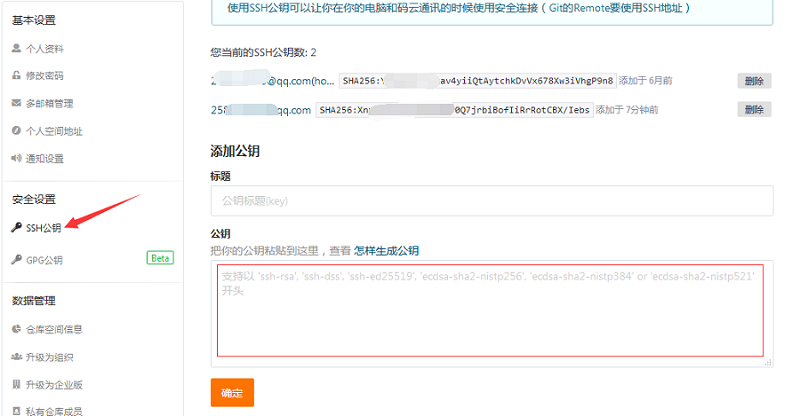
Task: Open 个人空间地址 settings
Action: click(54, 131)
